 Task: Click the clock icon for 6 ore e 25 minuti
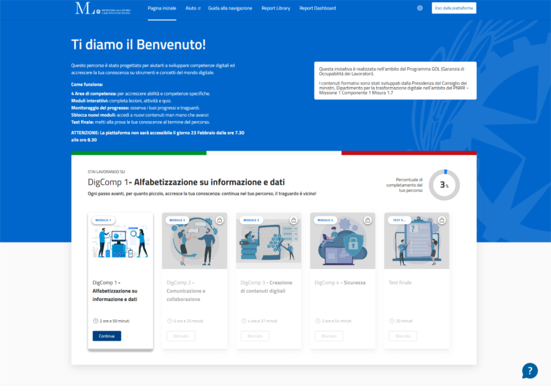click(x=170, y=321)
